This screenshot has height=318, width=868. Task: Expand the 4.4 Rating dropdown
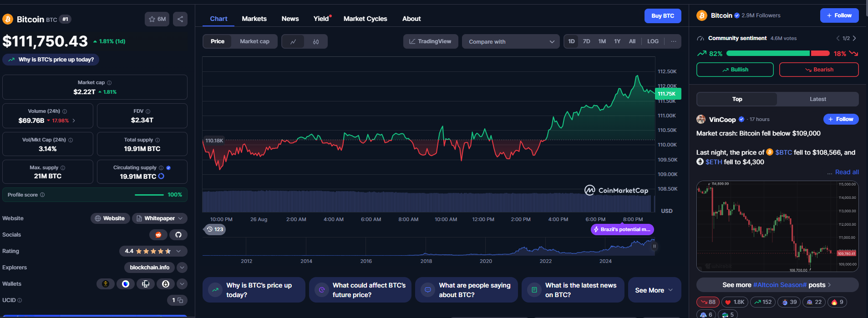153,251
